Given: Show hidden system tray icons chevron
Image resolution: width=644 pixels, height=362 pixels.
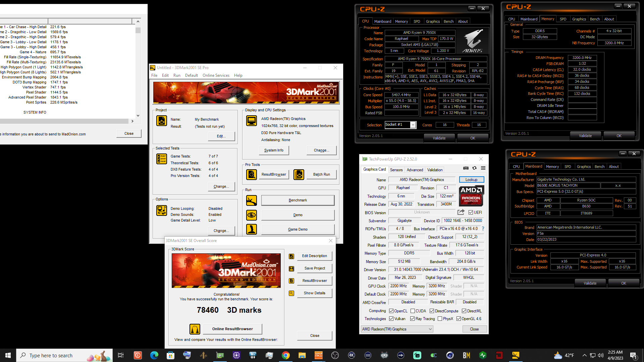Looking at the screenshot, I should [584, 355].
